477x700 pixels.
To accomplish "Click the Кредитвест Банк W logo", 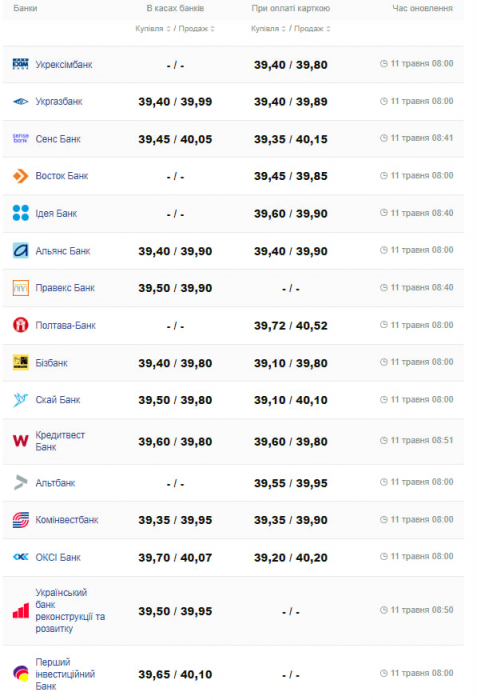I will (x=21, y=441).
